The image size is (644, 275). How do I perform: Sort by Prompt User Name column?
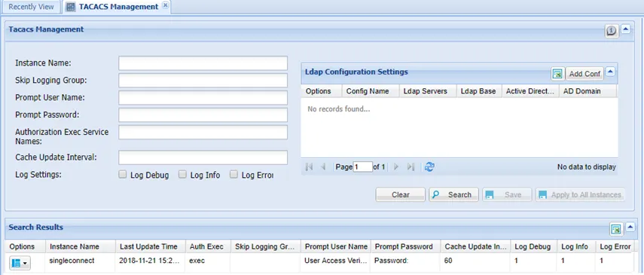tap(335, 246)
